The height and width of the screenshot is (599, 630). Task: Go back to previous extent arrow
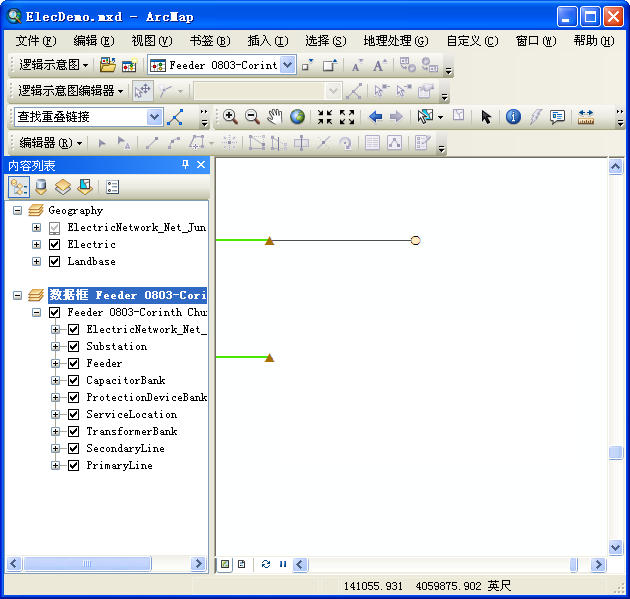(376, 117)
